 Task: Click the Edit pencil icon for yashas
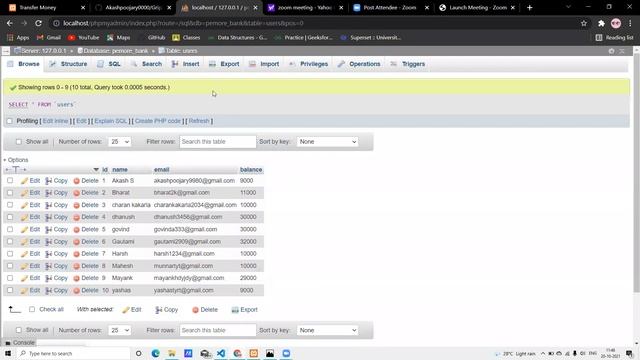[24, 291]
